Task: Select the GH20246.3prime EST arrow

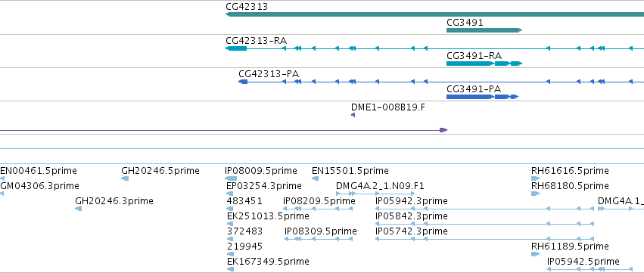Action: pyautogui.click(x=79, y=209)
